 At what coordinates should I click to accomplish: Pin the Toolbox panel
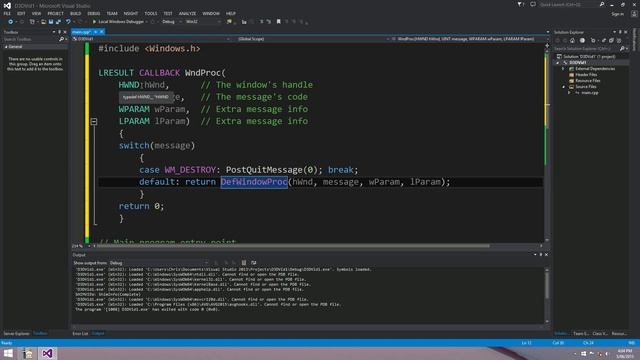point(59,32)
